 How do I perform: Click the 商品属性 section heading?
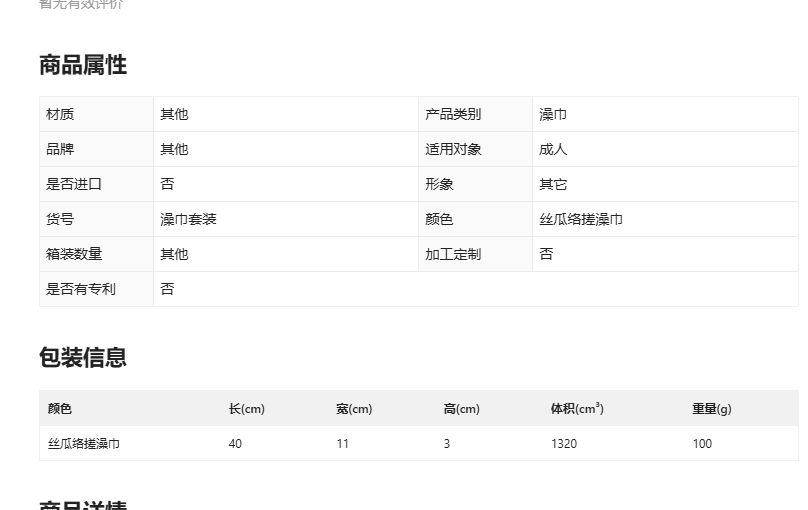pyautogui.click(x=83, y=65)
